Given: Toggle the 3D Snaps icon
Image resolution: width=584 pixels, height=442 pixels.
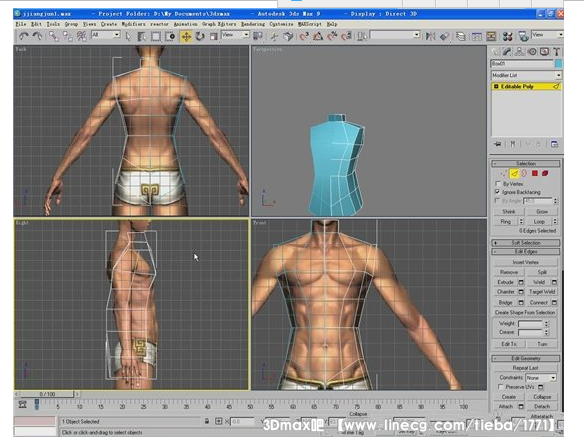Looking at the screenshot, I should pyautogui.click(x=304, y=36).
